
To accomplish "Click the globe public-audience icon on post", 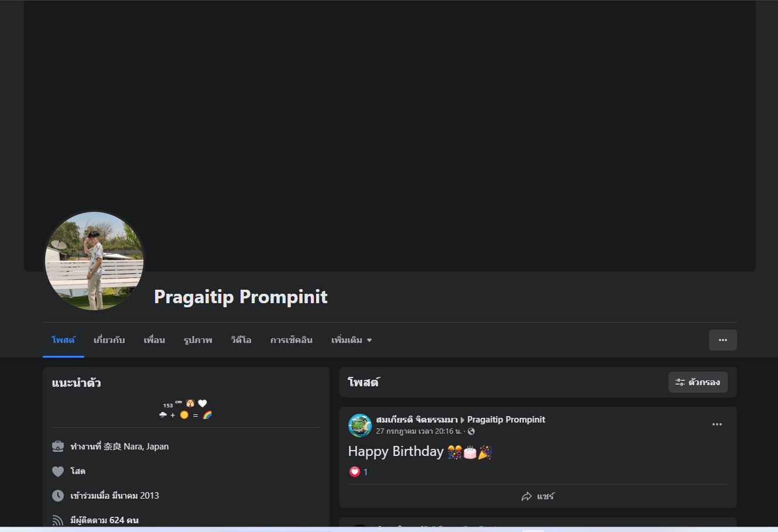I will (x=471, y=431).
